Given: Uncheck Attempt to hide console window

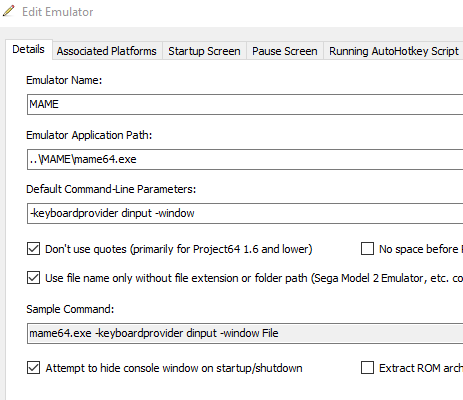Looking at the screenshot, I should click(33, 368).
